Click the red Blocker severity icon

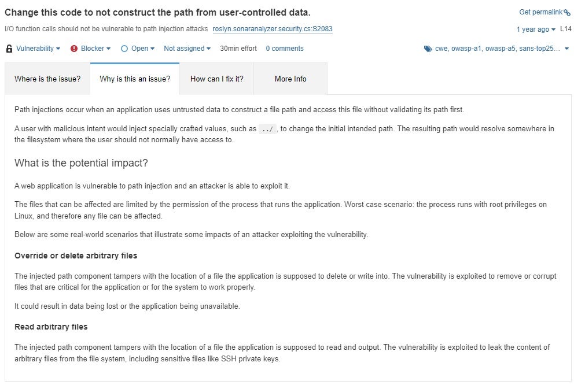point(74,49)
